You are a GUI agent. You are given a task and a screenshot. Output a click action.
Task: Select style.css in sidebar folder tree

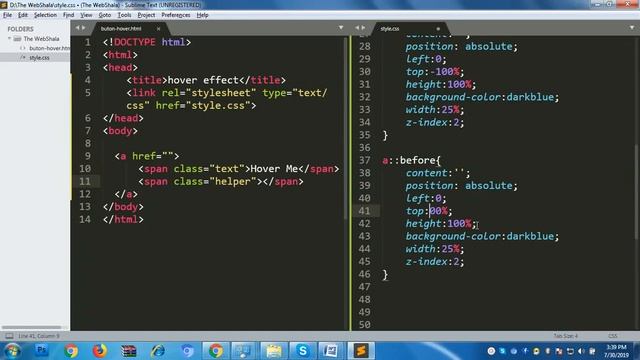pos(39,58)
